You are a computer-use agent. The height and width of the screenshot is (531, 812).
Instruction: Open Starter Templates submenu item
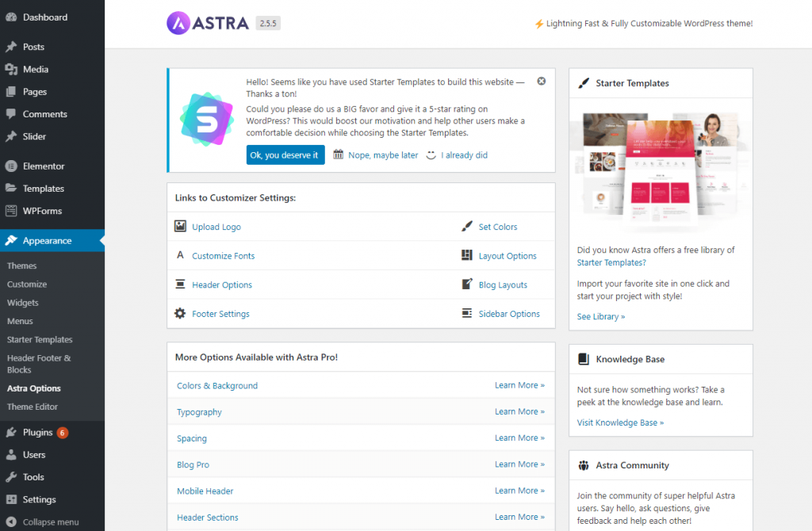pyautogui.click(x=40, y=339)
